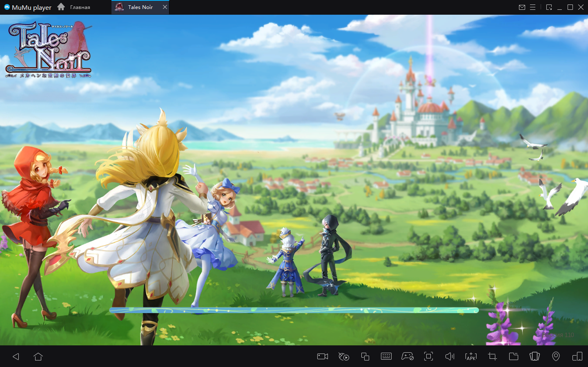Click the shake device icon

(x=535, y=356)
